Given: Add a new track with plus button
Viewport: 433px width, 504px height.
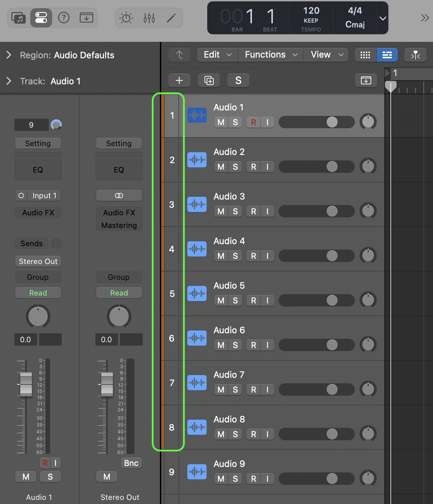Looking at the screenshot, I should point(179,81).
